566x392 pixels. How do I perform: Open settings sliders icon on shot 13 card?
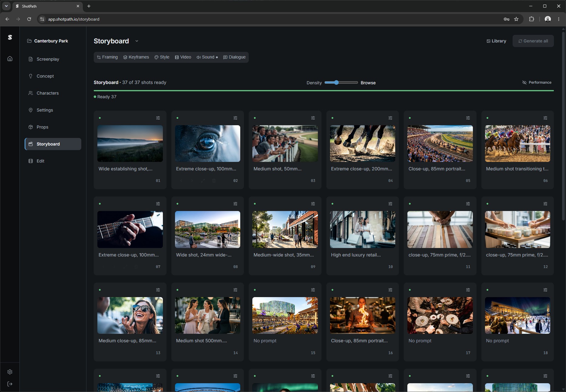[158, 290]
